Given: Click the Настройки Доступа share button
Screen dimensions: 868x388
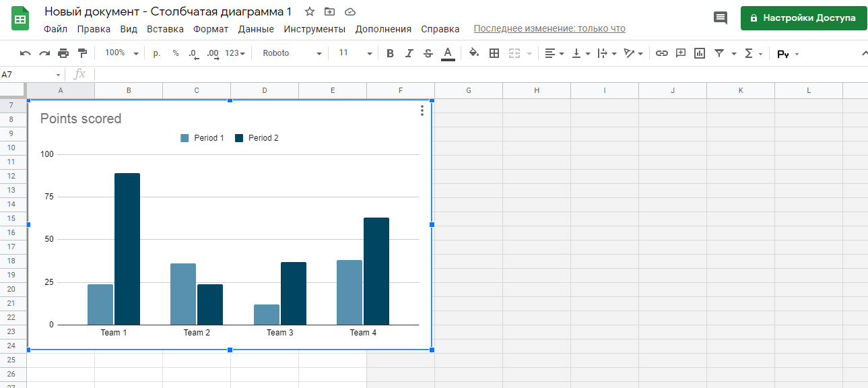Looking at the screenshot, I should click(x=802, y=18).
